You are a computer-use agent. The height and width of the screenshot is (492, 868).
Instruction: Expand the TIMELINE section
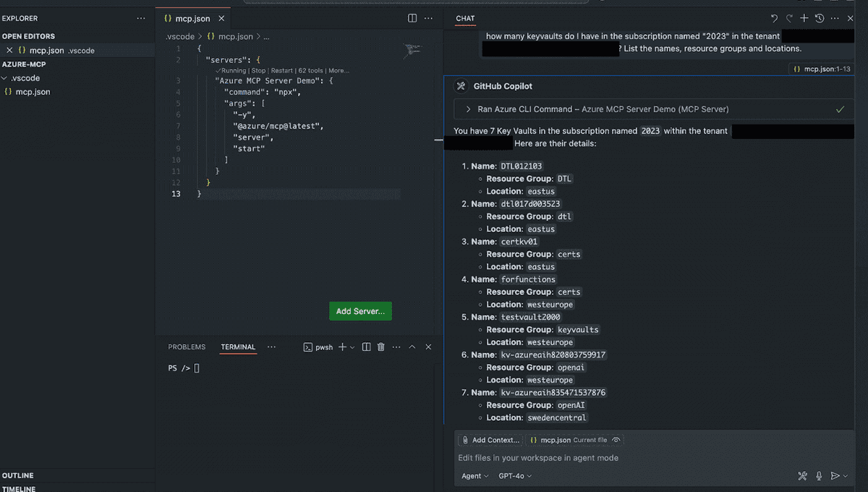tap(19, 488)
